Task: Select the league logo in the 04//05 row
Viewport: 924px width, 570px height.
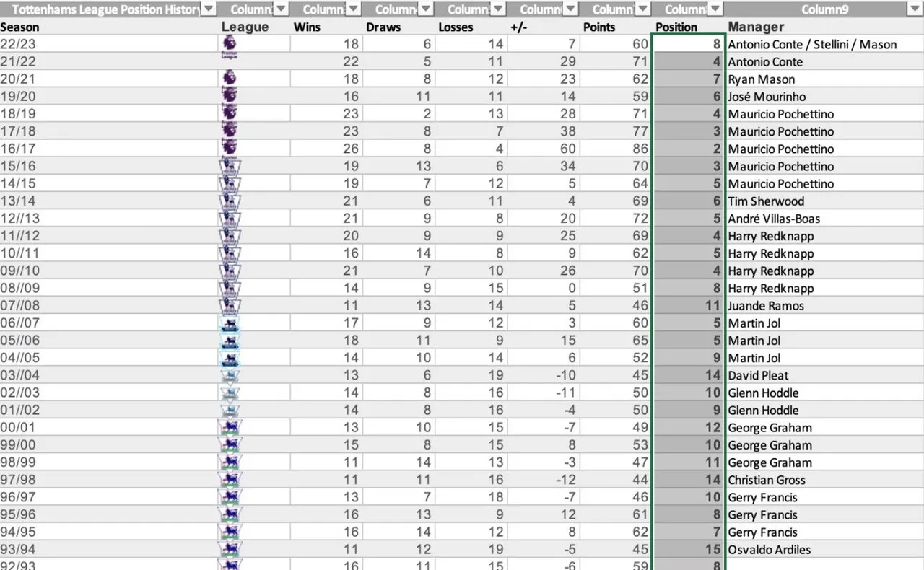Action: coord(230,357)
